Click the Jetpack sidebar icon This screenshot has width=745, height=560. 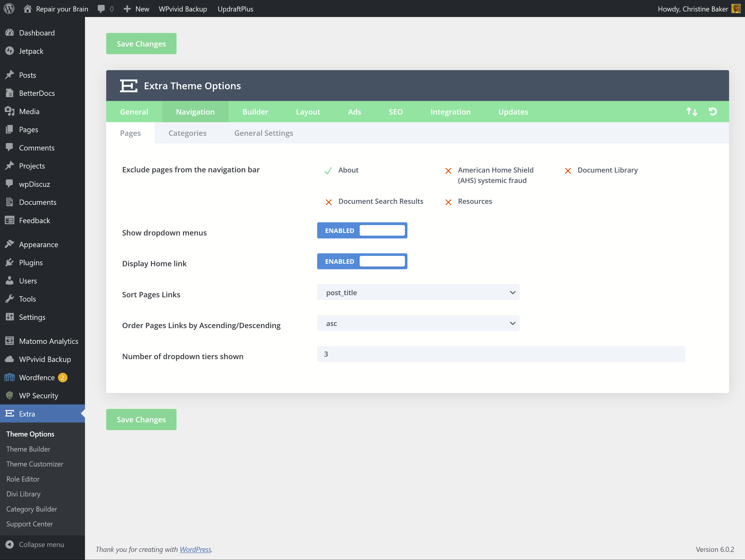[x=9, y=51]
